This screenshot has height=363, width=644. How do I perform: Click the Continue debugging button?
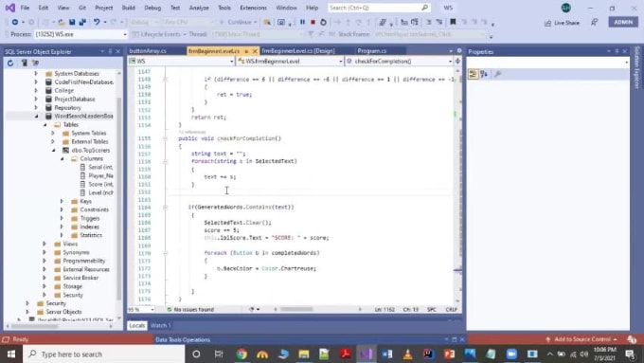[x=238, y=22]
